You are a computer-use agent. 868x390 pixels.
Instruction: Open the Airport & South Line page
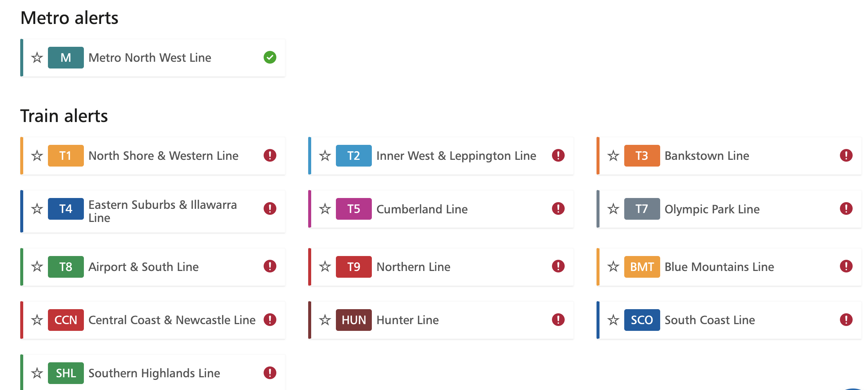tap(143, 267)
